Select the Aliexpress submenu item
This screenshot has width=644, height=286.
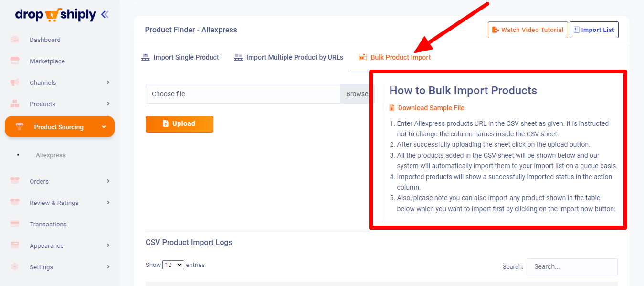51,155
